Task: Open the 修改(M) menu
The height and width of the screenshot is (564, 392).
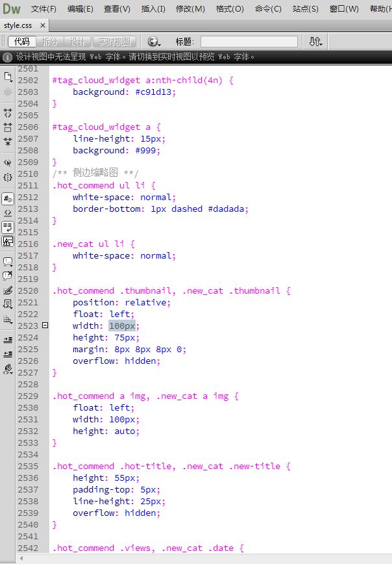Action: pos(190,9)
